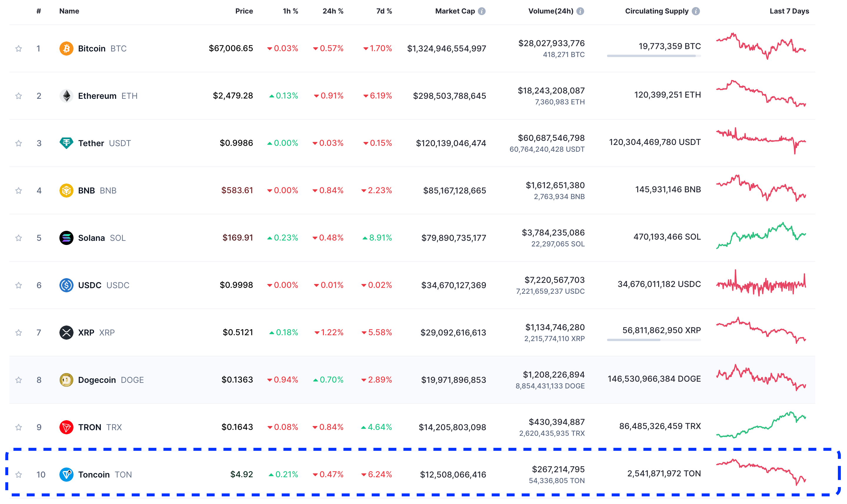The width and height of the screenshot is (847, 504).
Task: Open USDC 7-day sparkline chart
Action: (761, 283)
